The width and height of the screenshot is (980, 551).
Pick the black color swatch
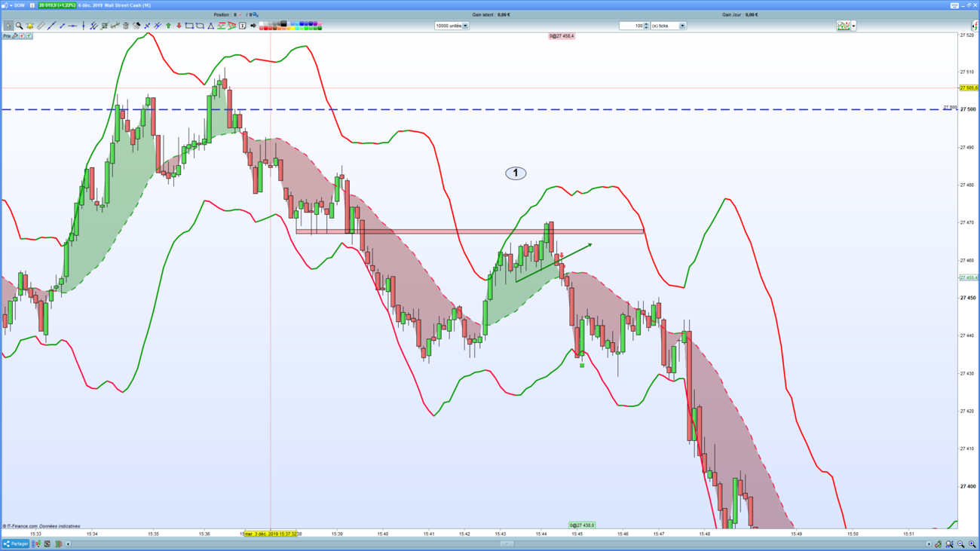tap(283, 23)
